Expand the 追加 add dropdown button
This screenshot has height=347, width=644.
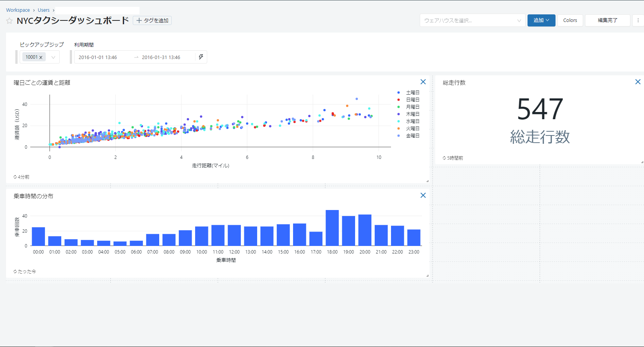click(541, 20)
